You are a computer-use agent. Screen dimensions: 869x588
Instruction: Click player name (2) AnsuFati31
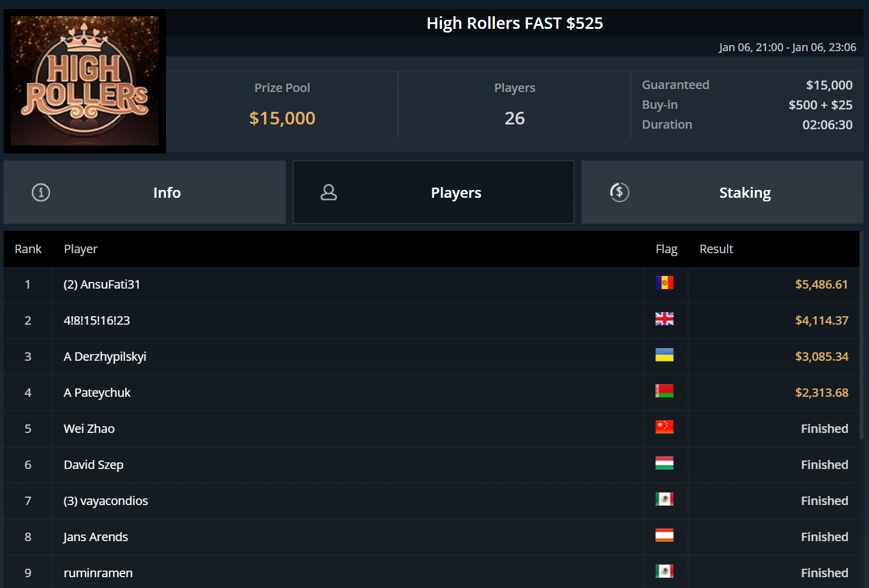pyautogui.click(x=102, y=284)
